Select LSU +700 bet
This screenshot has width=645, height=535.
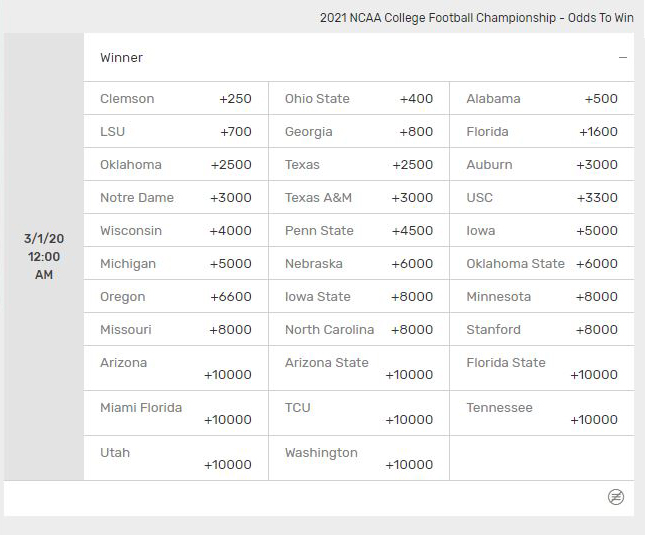(176, 132)
